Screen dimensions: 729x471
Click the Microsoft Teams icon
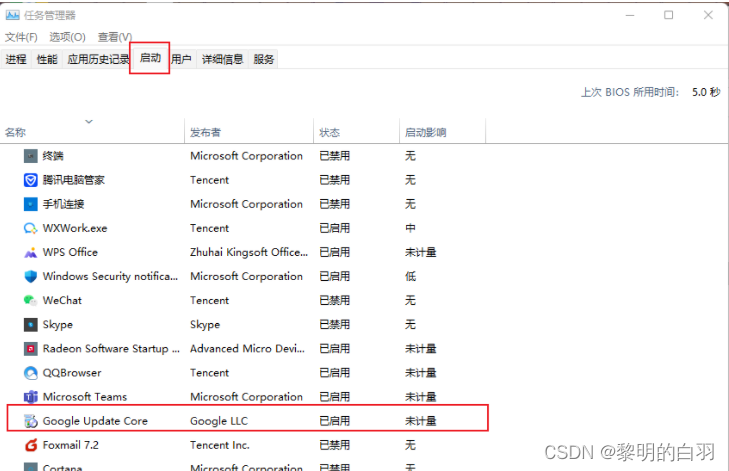30,397
